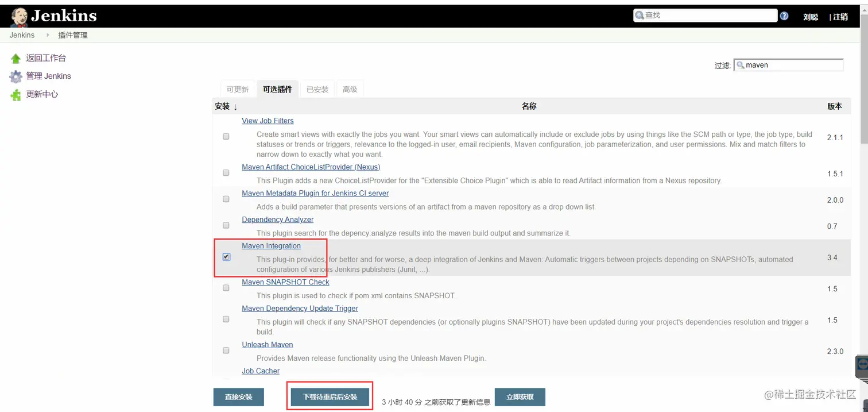
Task: Click the 立即获取 button
Action: point(520,397)
